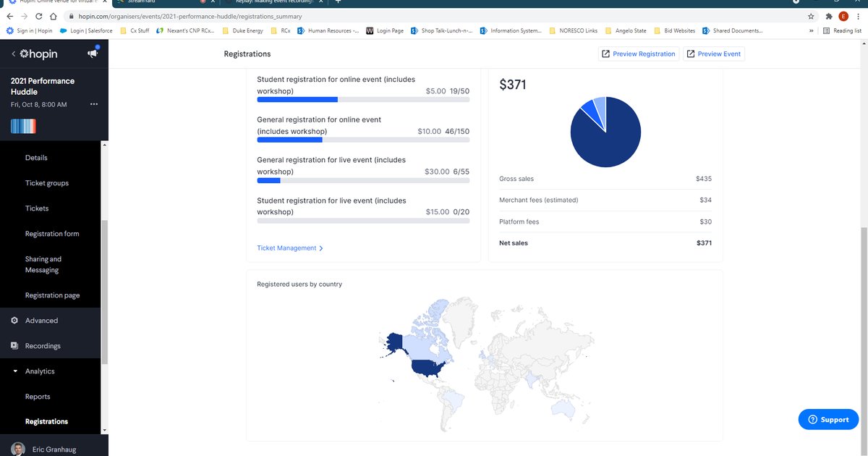Click the Preview Event button
868x456 pixels.
(713, 54)
